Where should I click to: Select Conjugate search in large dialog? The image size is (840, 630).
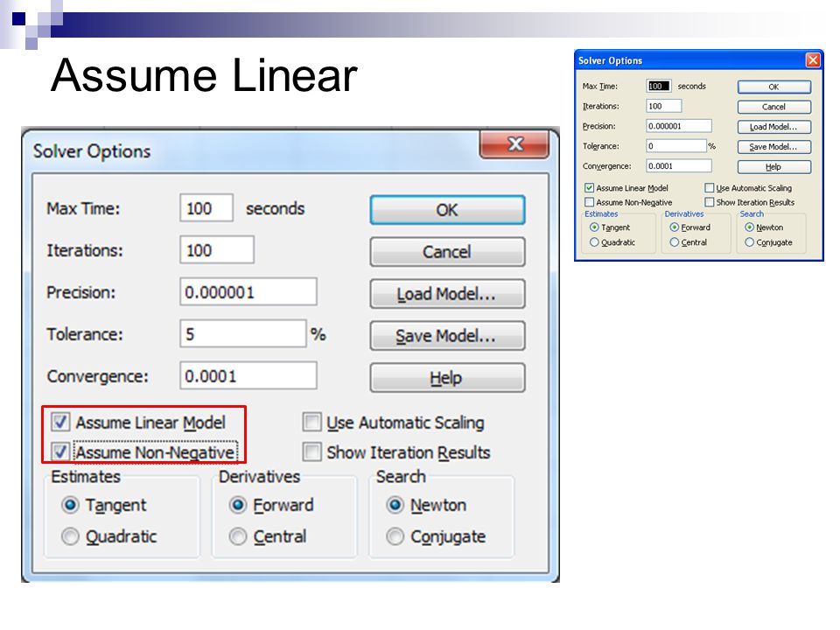pyautogui.click(x=395, y=536)
